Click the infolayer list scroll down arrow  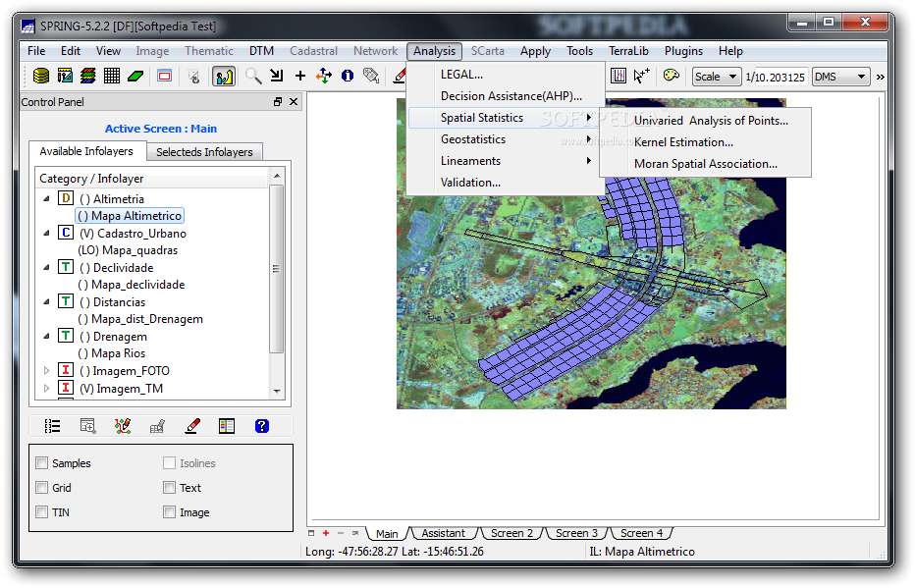[x=277, y=392]
